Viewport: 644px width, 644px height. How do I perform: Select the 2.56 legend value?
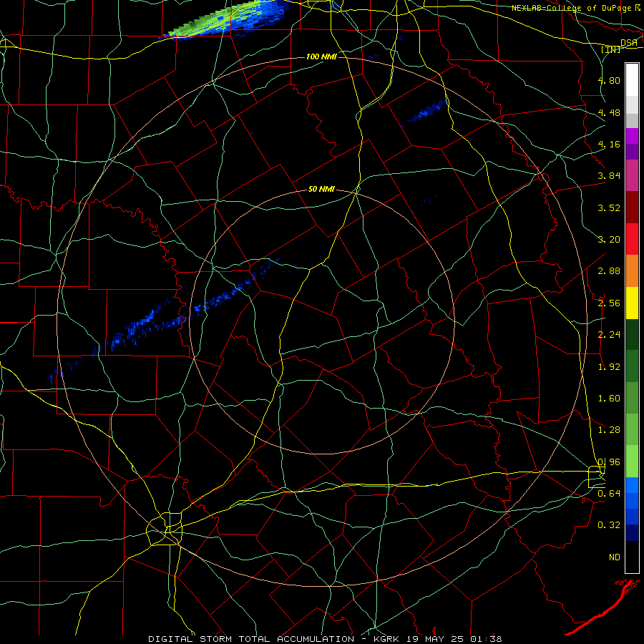pyautogui.click(x=609, y=303)
